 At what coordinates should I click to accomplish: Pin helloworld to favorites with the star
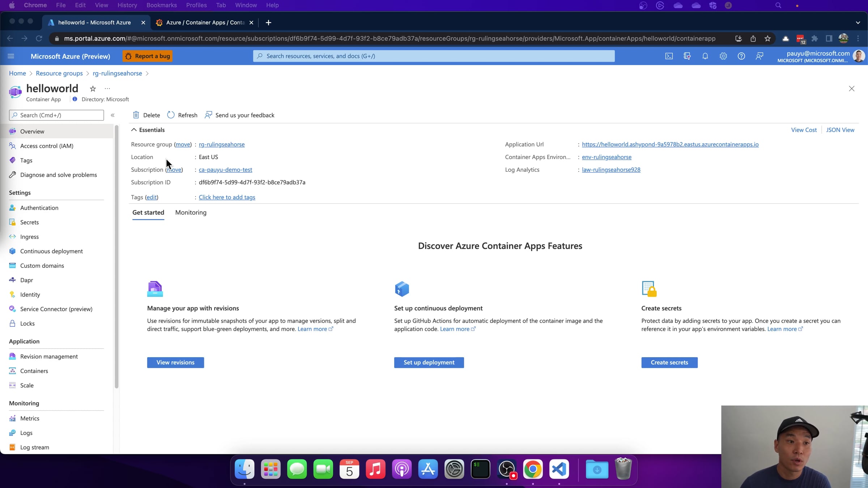(x=93, y=89)
